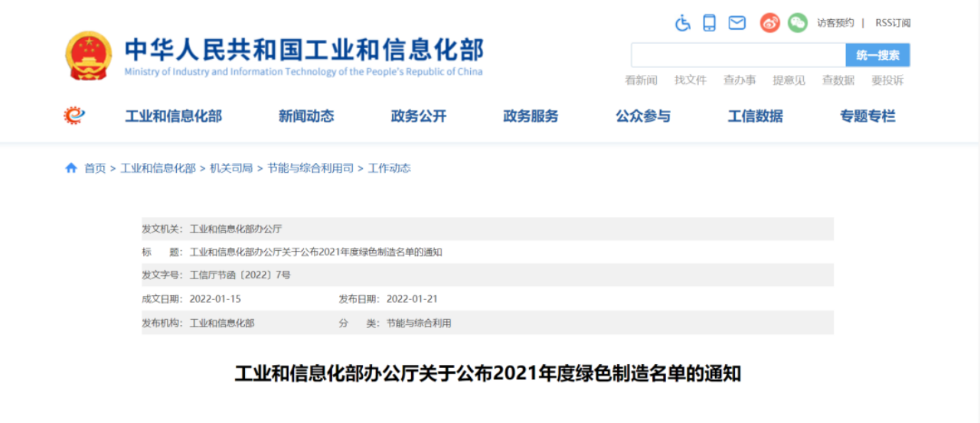
Task: Open the 专题专栏 navigation menu
Action: 867,116
